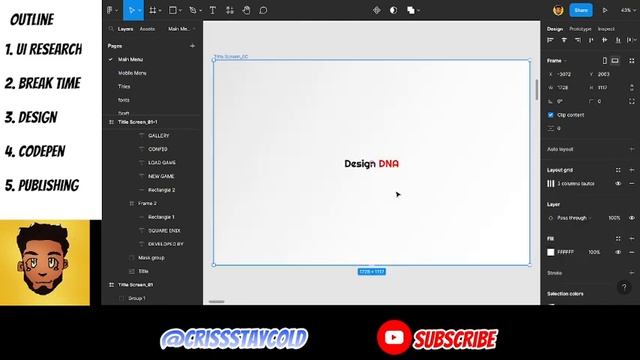Select the Text tool
Viewport: 640px width, 360px height.
pos(213,10)
